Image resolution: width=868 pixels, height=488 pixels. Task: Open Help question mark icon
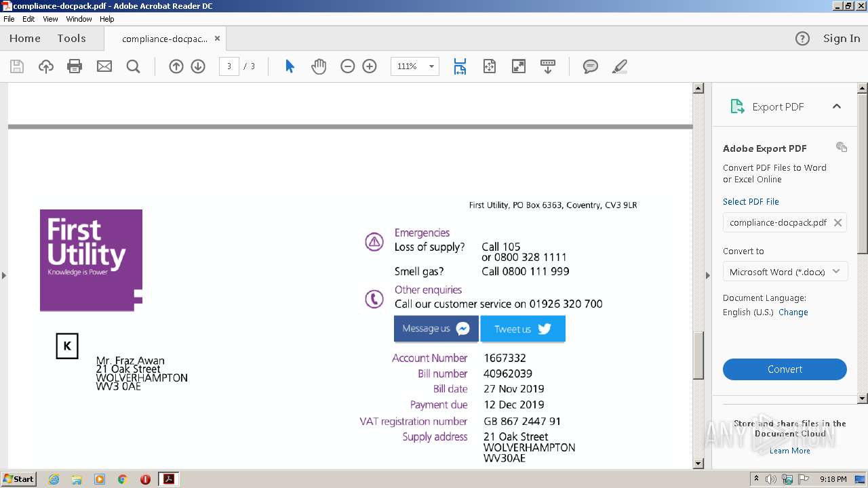click(802, 39)
